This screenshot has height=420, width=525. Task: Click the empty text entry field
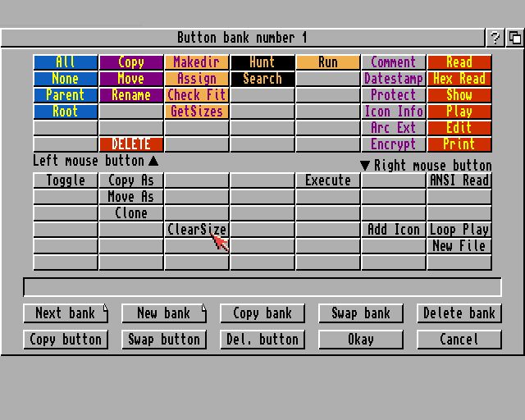(262, 287)
